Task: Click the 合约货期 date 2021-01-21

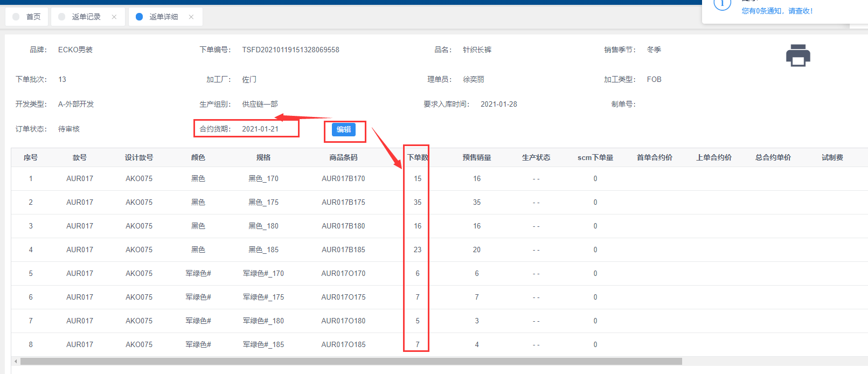Action: click(x=260, y=129)
